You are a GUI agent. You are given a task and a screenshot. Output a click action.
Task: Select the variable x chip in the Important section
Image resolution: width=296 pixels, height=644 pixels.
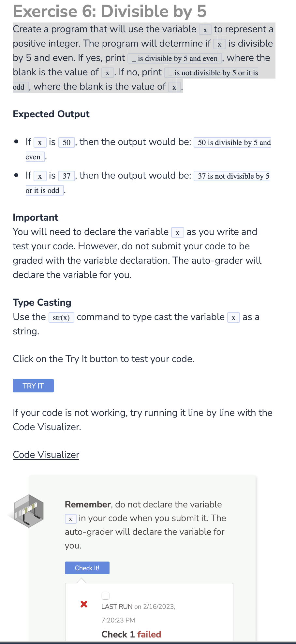click(177, 232)
